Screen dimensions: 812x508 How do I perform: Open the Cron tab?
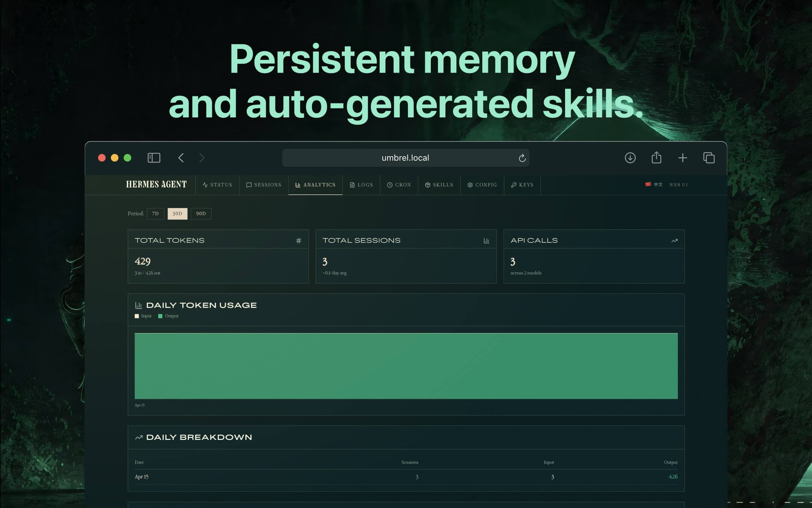[398, 185]
